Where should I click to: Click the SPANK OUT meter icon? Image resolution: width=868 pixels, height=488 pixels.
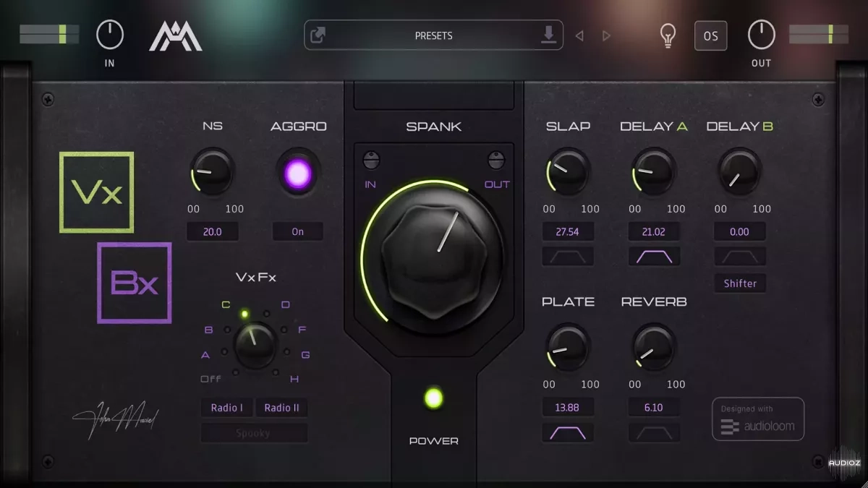tap(495, 160)
